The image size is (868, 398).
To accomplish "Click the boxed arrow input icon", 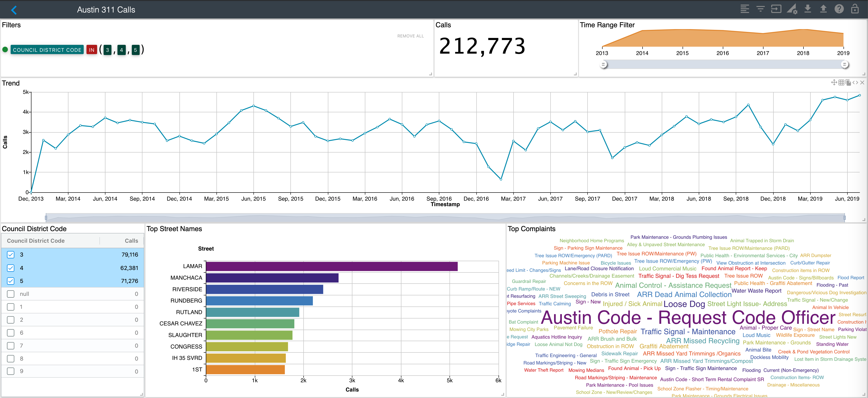I will 776,9.
